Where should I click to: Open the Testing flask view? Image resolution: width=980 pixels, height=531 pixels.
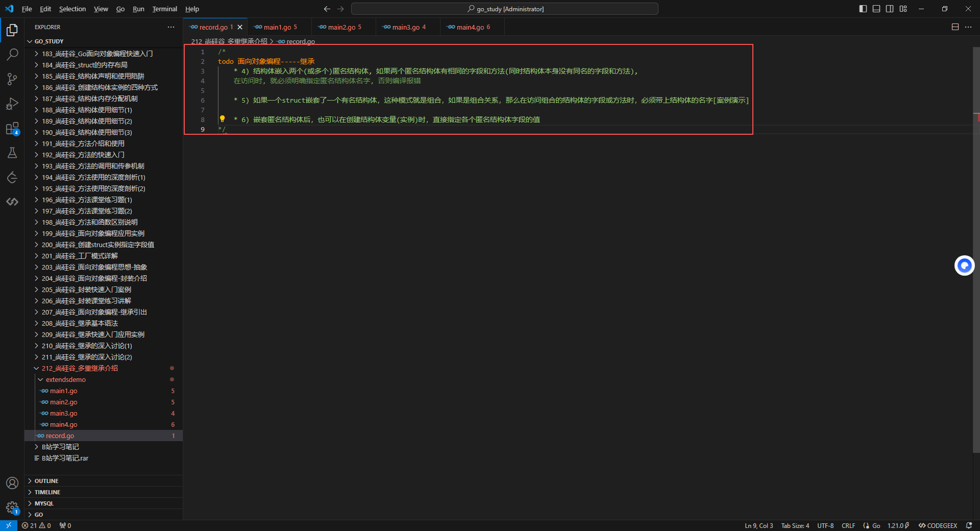(12, 153)
